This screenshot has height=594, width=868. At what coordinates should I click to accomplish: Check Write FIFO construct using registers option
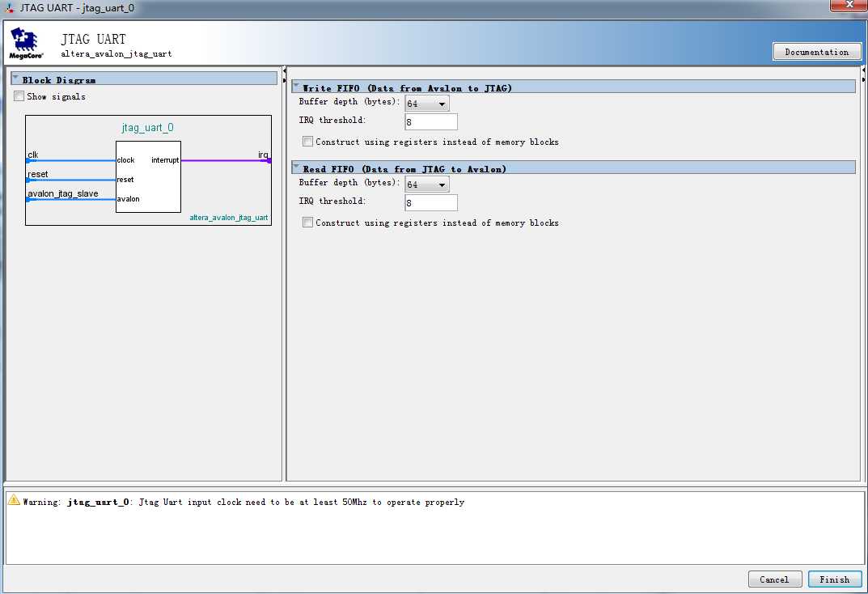point(307,142)
